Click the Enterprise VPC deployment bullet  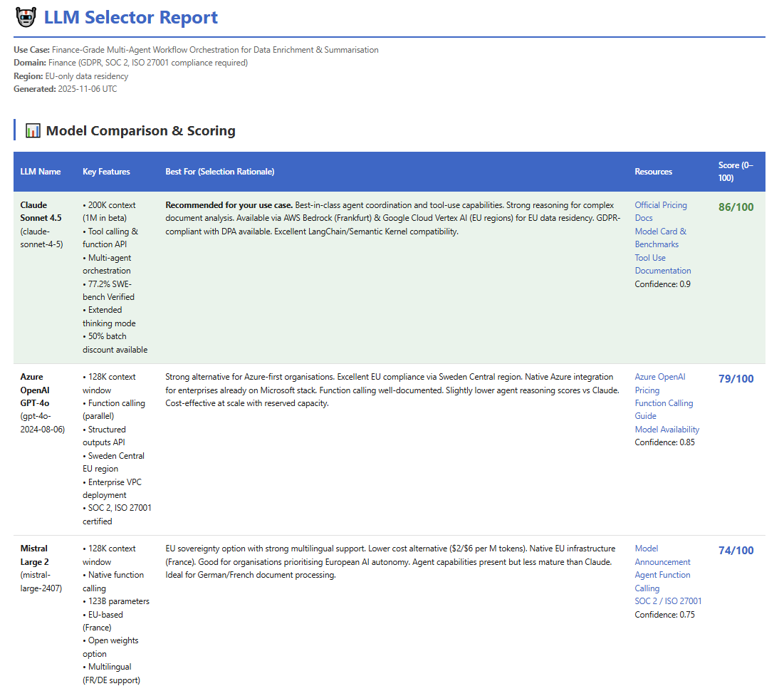(x=112, y=489)
